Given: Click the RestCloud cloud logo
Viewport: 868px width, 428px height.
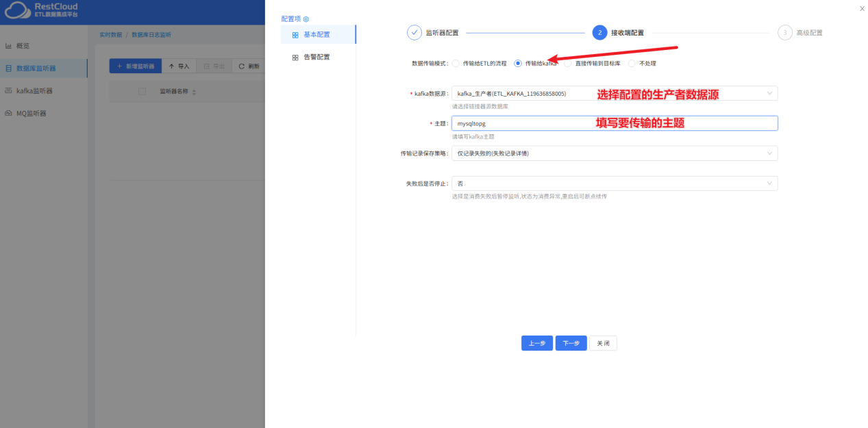Looking at the screenshot, I should coord(18,10).
